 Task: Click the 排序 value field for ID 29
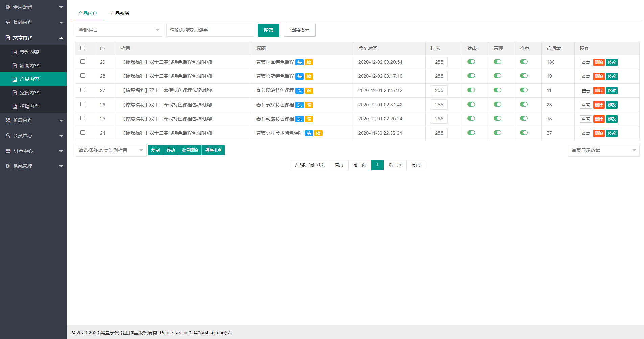point(439,62)
